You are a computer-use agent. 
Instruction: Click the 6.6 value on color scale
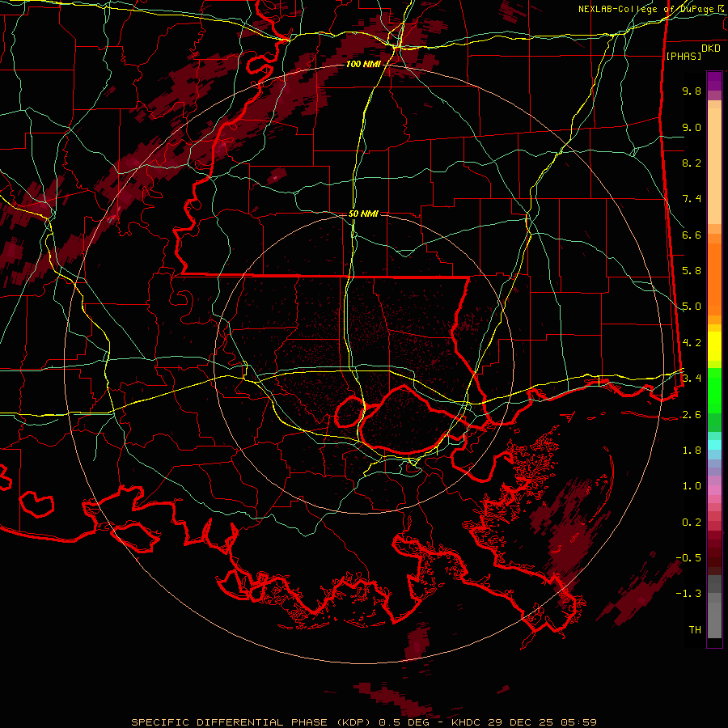click(692, 235)
